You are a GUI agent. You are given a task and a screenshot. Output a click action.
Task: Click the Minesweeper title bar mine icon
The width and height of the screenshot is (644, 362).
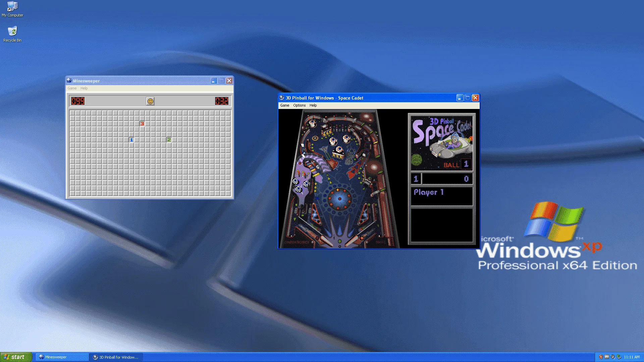69,81
